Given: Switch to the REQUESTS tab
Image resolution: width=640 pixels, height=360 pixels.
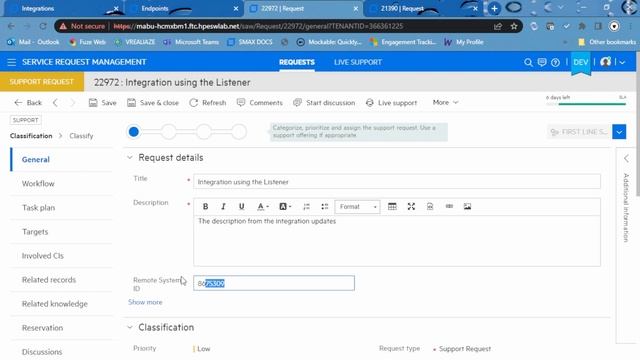Looking at the screenshot, I should tap(297, 62).
